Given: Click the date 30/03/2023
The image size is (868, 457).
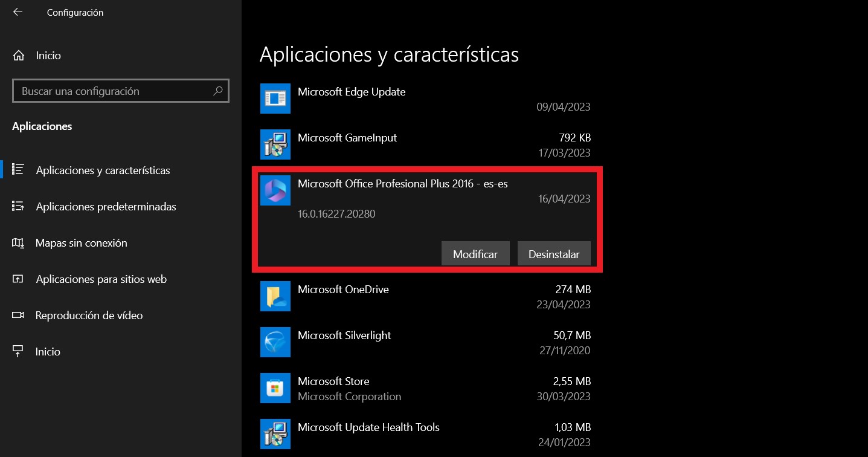Looking at the screenshot, I should (x=564, y=397).
